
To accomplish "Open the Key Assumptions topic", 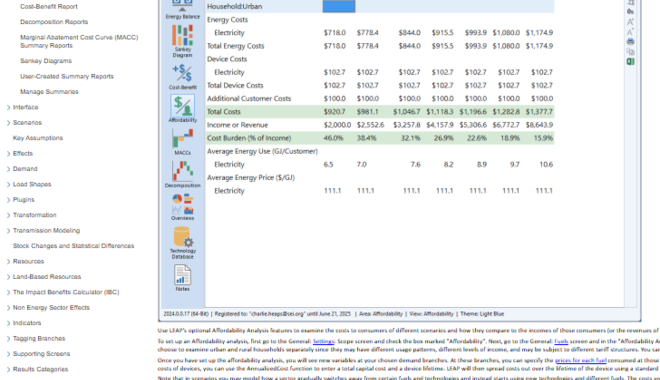I will click(37, 138).
